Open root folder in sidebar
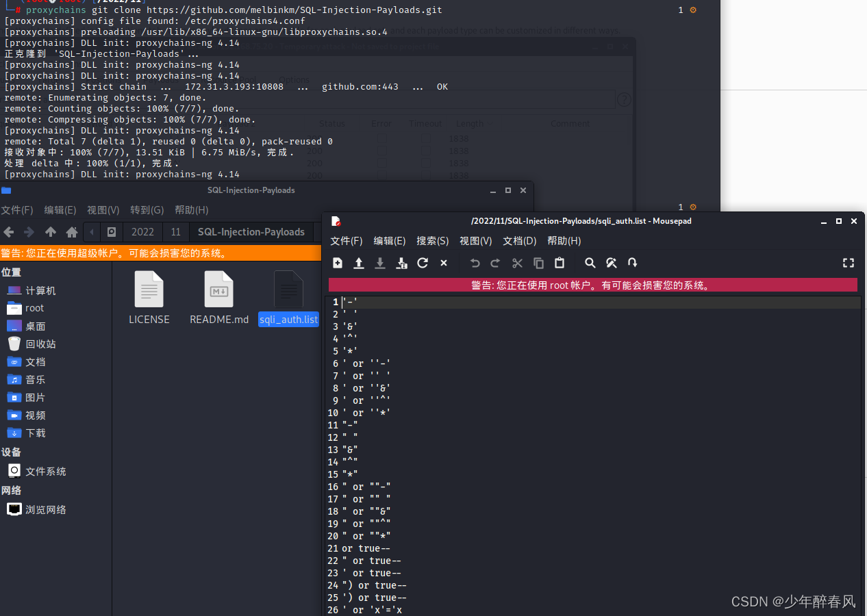Viewport: 867px width, 616px height. [x=26, y=309]
